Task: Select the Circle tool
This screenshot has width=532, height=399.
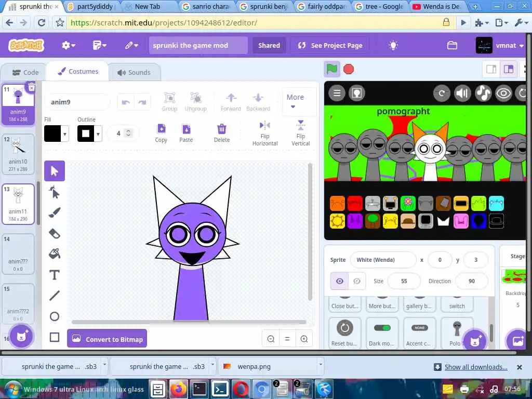Action: (x=54, y=316)
